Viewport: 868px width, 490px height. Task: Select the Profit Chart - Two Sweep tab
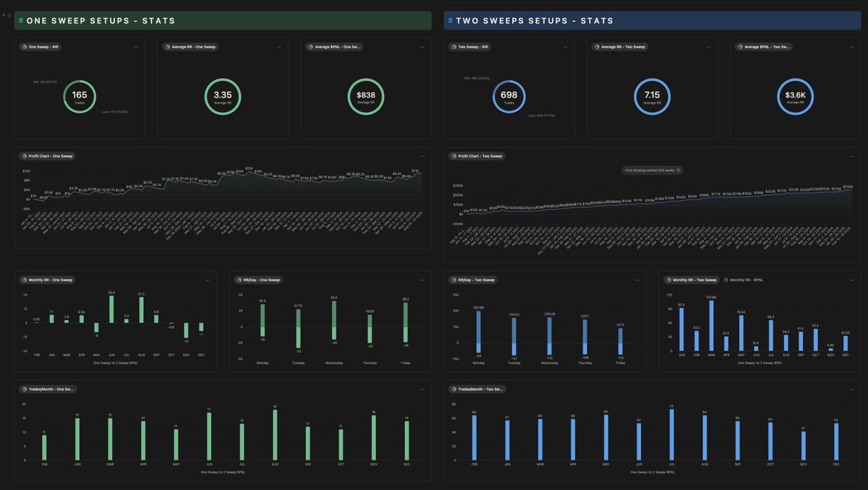(x=477, y=156)
